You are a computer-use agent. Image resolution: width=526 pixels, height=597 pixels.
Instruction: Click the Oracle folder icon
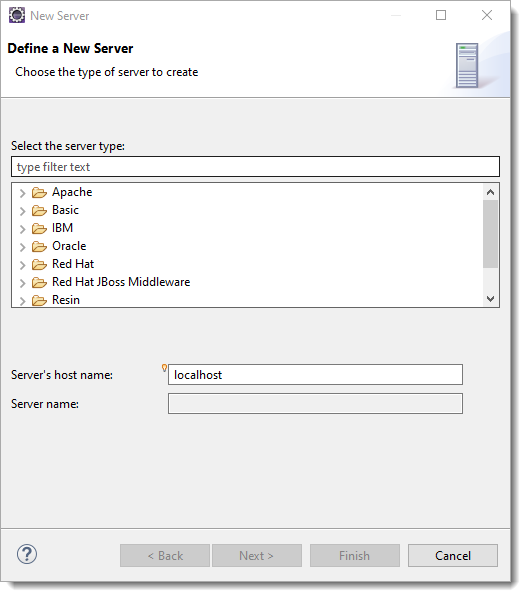(x=39, y=246)
